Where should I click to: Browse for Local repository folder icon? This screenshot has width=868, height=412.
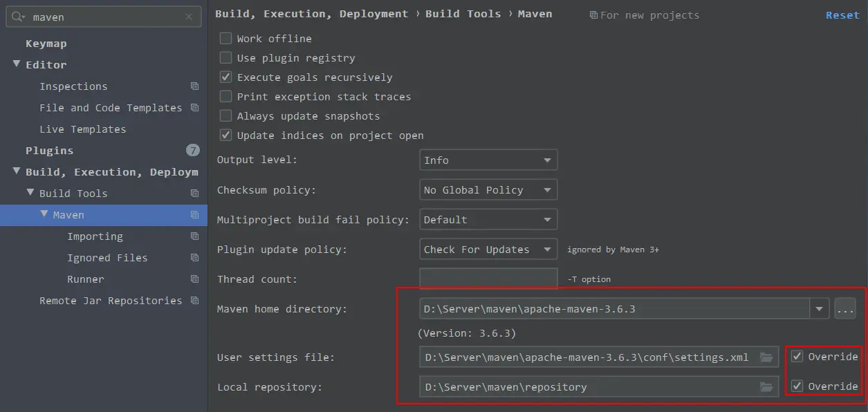tap(766, 386)
